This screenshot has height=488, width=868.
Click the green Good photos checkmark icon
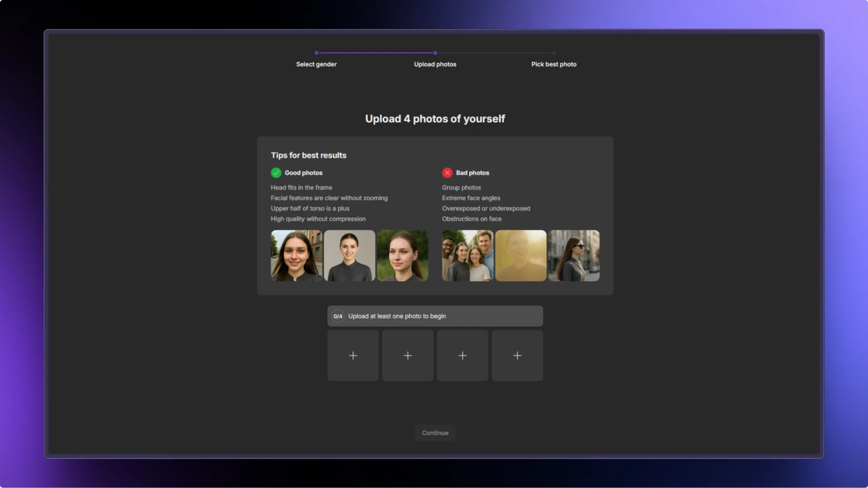pos(276,172)
